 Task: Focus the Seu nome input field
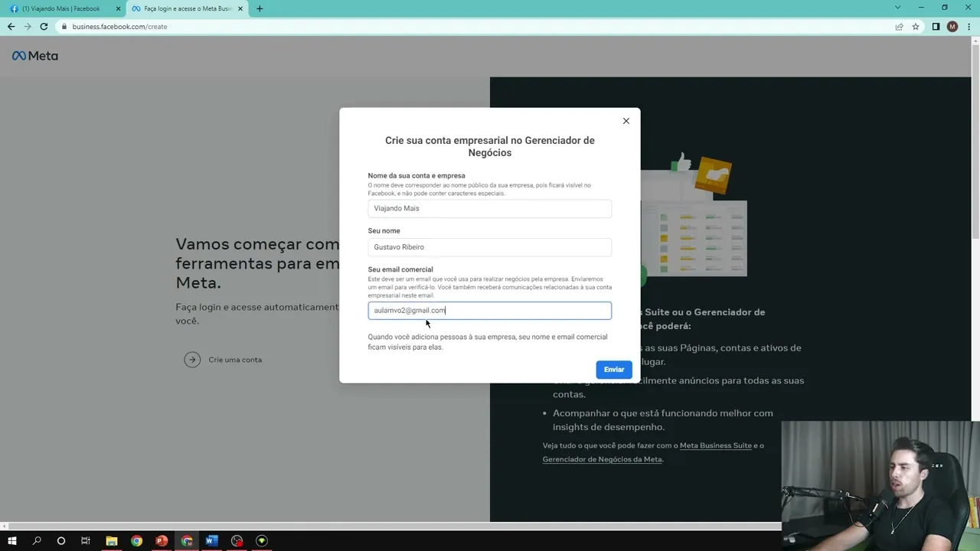click(490, 247)
